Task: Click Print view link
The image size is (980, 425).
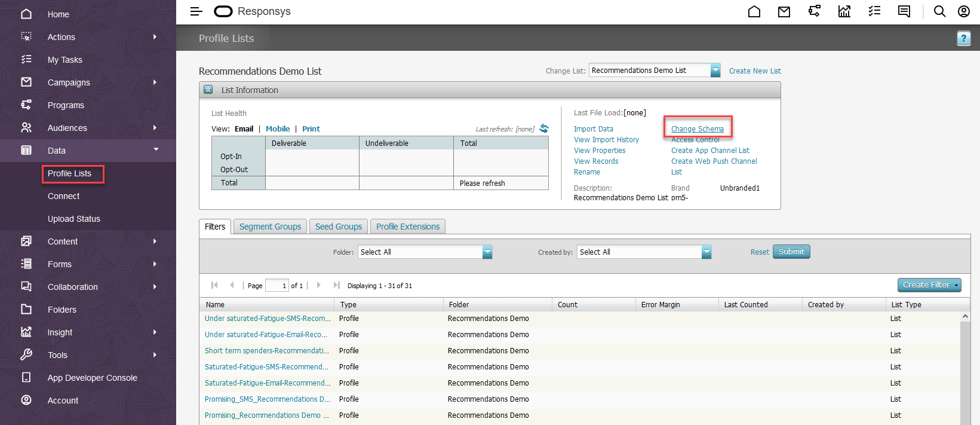Action: tap(311, 129)
